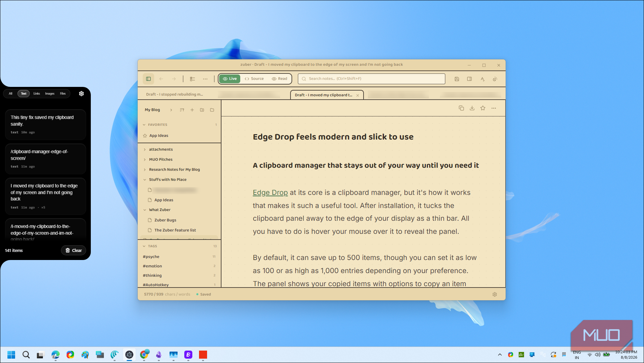
Task: Open the 'Draft - I stopped rebuilding m...' tab
Action: click(x=175, y=94)
